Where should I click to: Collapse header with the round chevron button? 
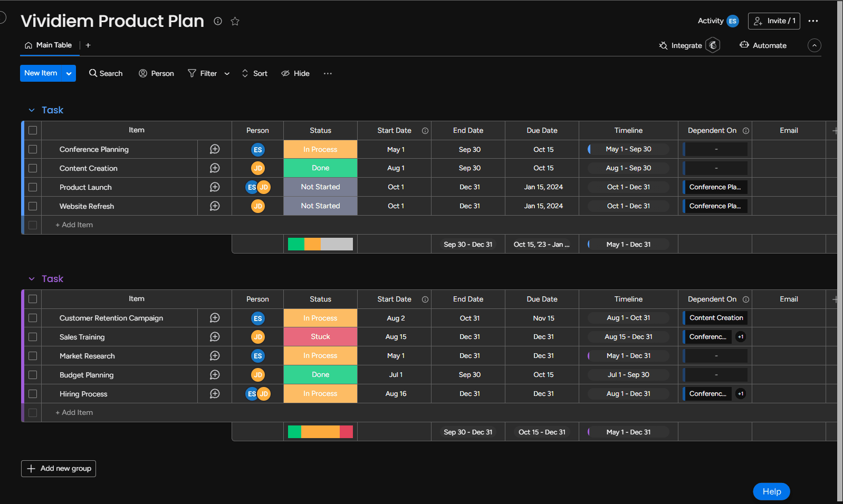(x=815, y=46)
